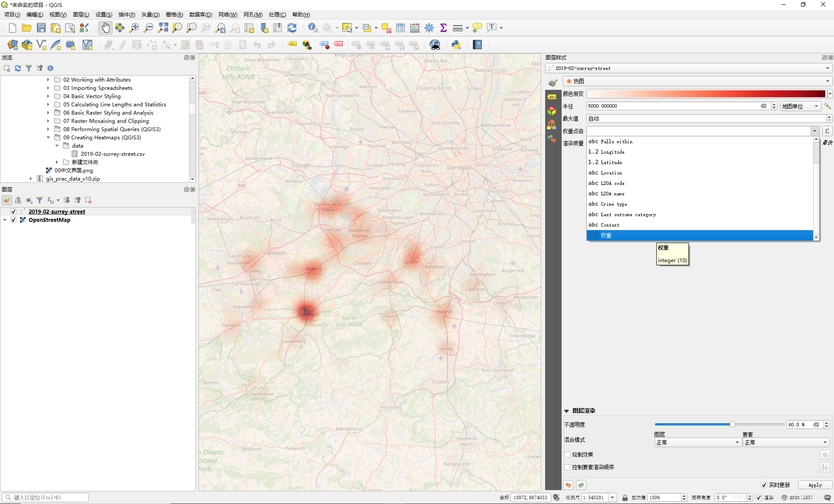The width and height of the screenshot is (834, 504).
Task: Enable the 绘制效果 checkbox
Action: [x=567, y=455]
